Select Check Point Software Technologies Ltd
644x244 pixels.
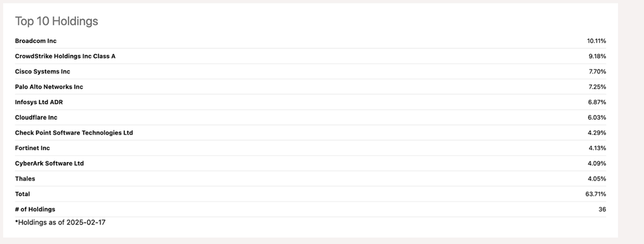[74, 132]
